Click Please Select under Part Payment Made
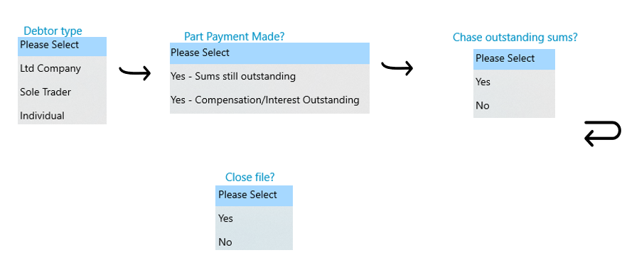This screenshot has height=265, width=644. point(269,53)
